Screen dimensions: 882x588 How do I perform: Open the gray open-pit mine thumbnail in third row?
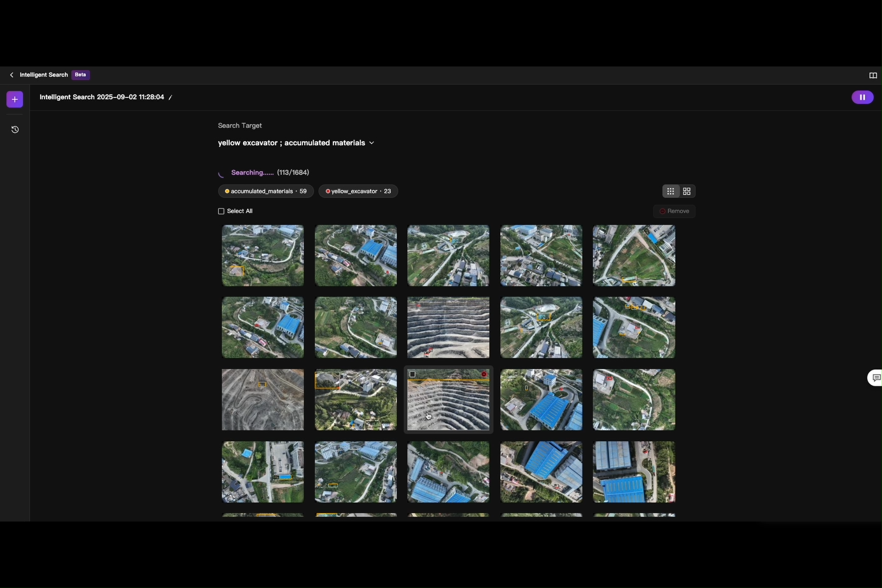(x=262, y=400)
